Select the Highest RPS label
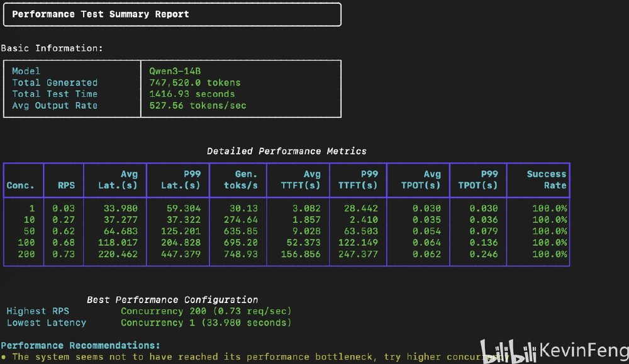 (38, 311)
